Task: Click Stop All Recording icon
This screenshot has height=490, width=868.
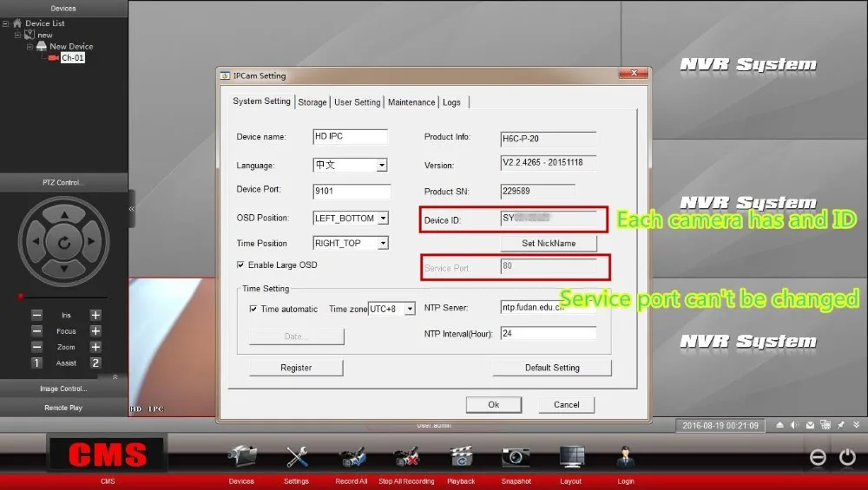Action: pyautogui.click(x=406, y=457)
